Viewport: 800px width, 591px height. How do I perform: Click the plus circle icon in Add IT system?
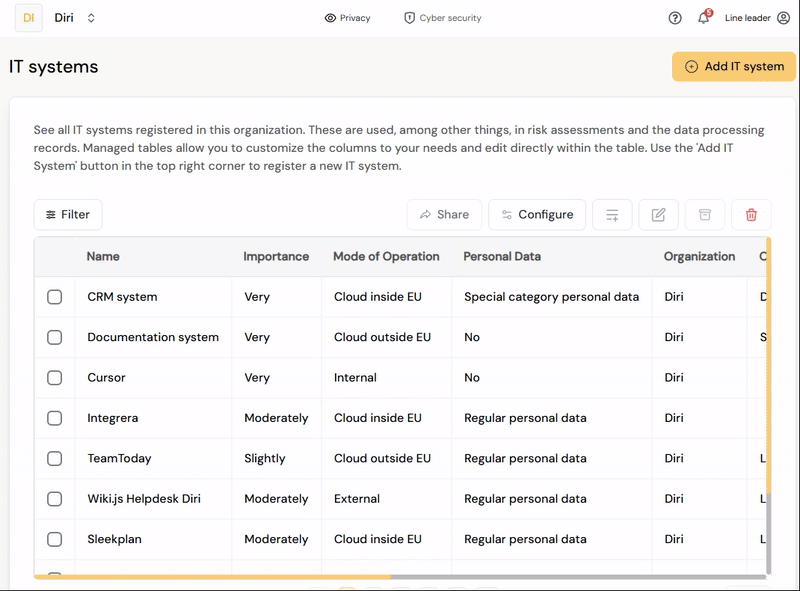(x=691, y=66)
